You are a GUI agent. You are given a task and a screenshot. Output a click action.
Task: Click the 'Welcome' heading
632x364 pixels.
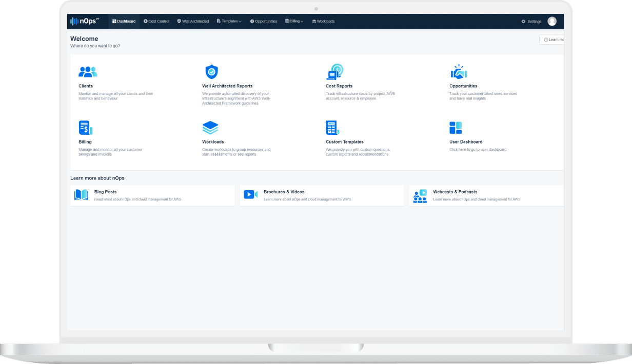84,39
